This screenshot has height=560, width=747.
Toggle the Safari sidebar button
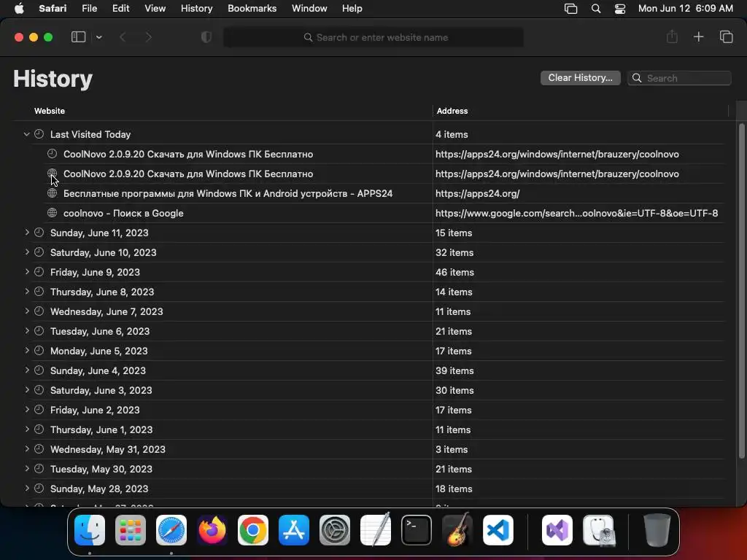(78, 37)
